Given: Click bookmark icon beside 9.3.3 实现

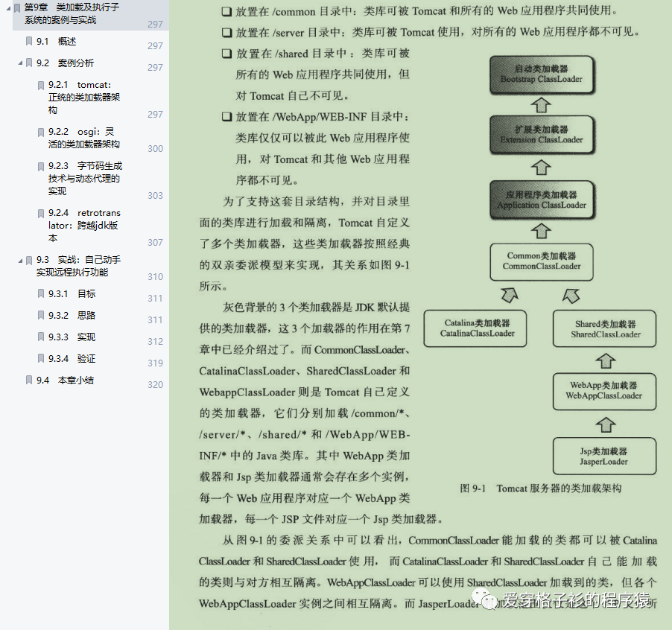Looking at the screenshot, I should [x=41, y=337].
